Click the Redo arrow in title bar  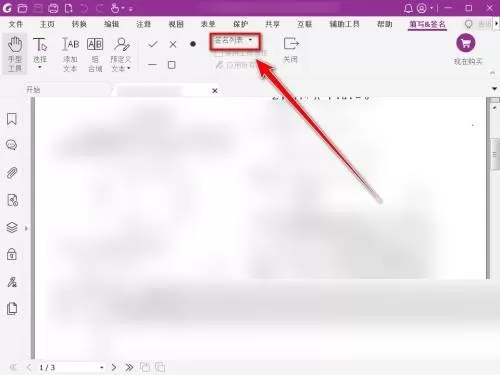pyautogui.click(x=99, y=8)
